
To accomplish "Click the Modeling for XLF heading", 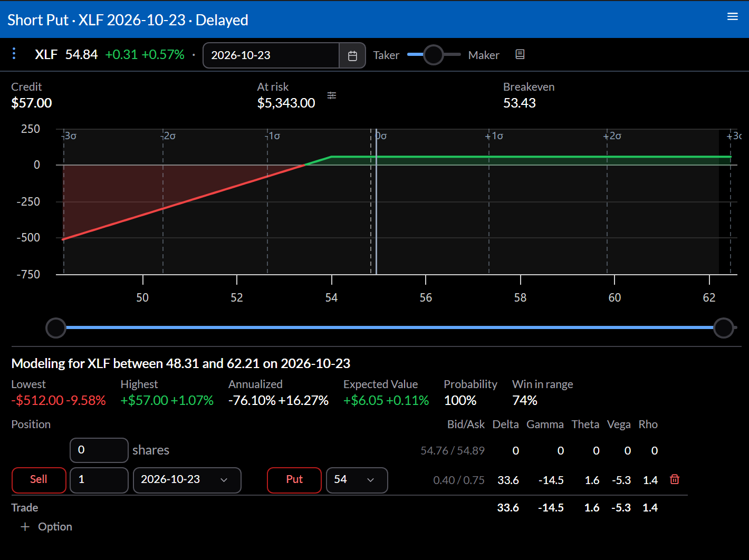I will [181, 364].
